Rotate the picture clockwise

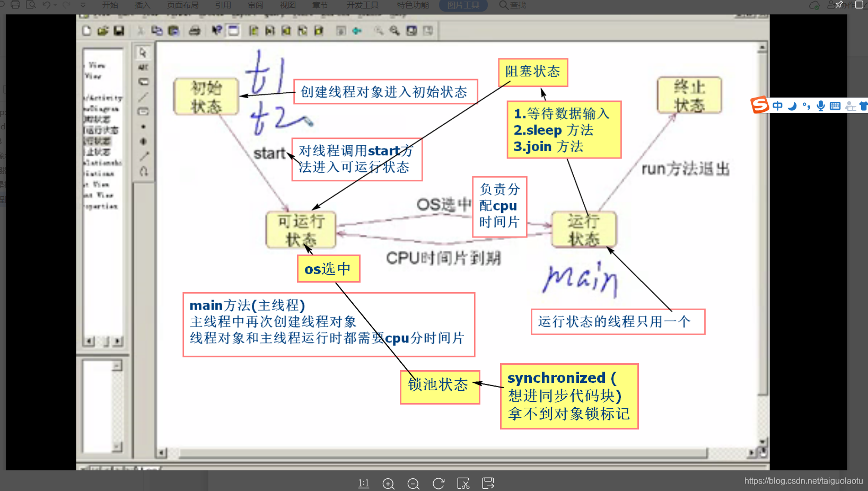pyautogui.click(x=439, y=483)
